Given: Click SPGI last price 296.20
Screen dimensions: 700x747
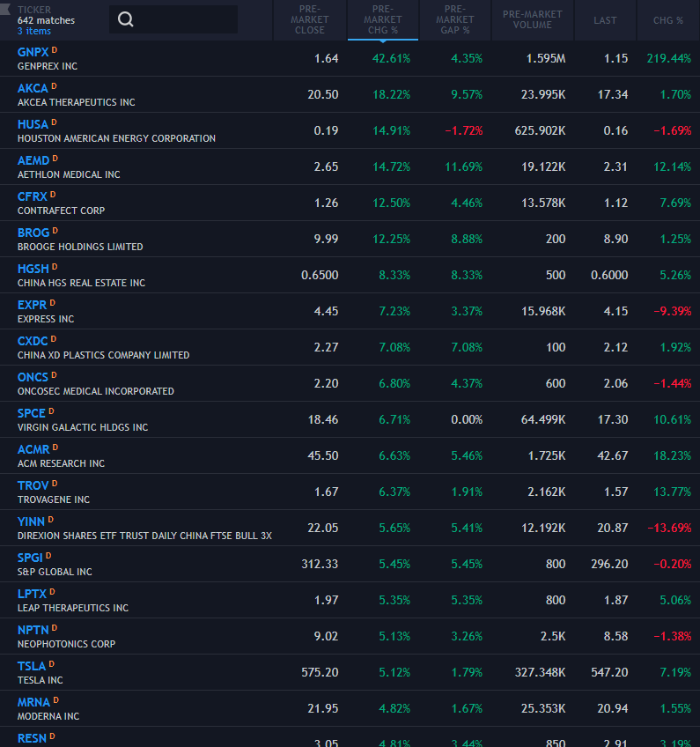Looking at the screenshot, I should (609, 564).
